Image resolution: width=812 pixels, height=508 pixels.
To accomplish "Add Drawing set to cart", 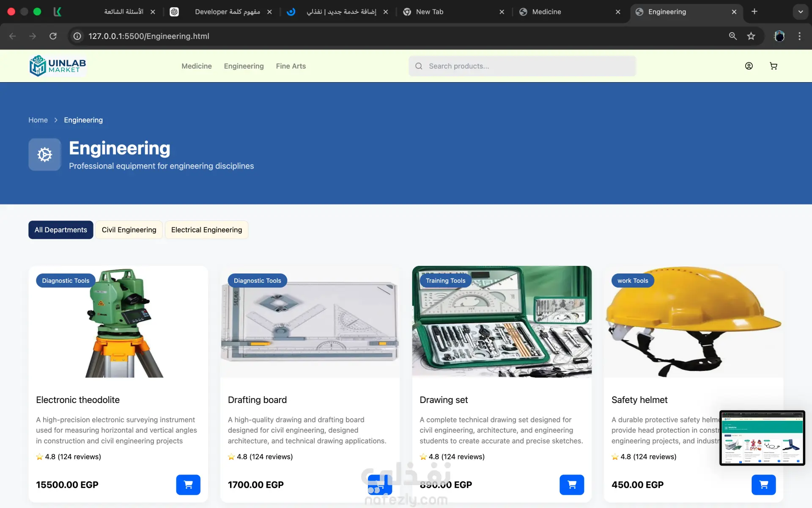I will click(572, 485).
